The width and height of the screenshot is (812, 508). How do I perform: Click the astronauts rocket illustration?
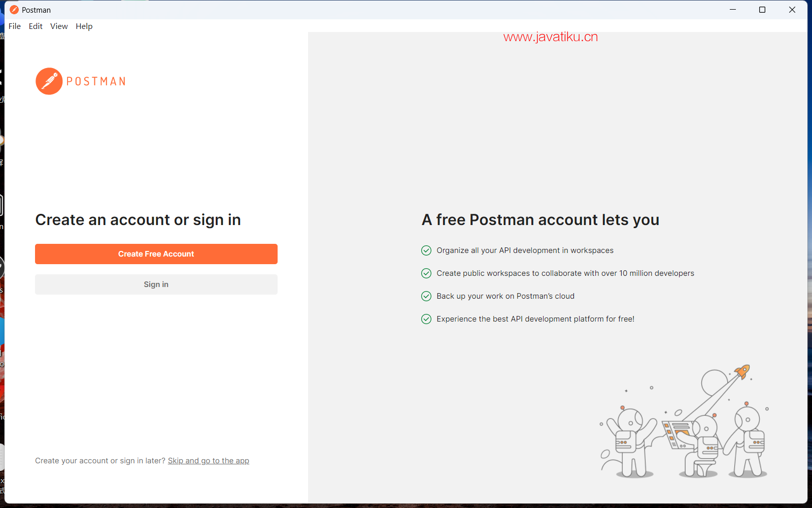coord(684,422)
